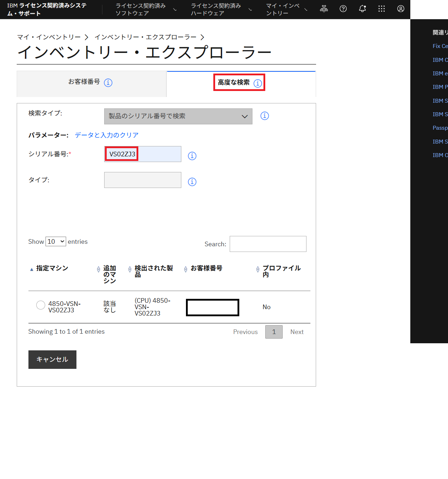Click IBM ライセンス契約済みシステム・サポート title

(47, 10)
